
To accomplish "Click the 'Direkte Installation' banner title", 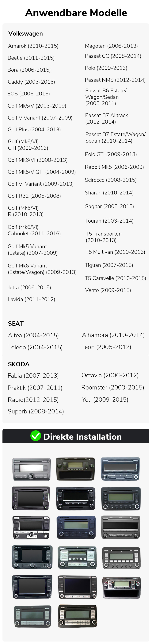I will [82, 437].
